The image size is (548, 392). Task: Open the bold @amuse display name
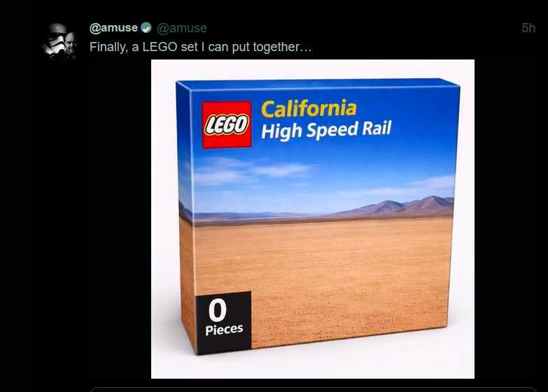coord(113,28)
